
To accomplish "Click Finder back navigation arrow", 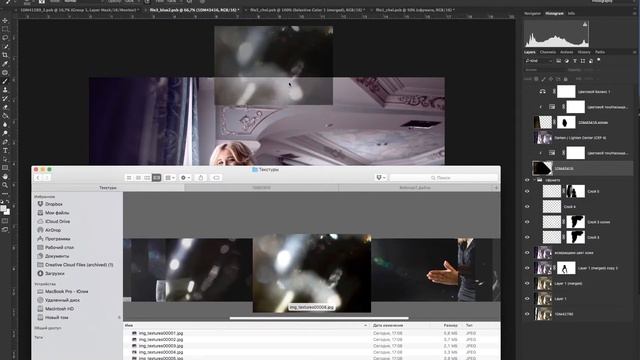I will 38,178.
